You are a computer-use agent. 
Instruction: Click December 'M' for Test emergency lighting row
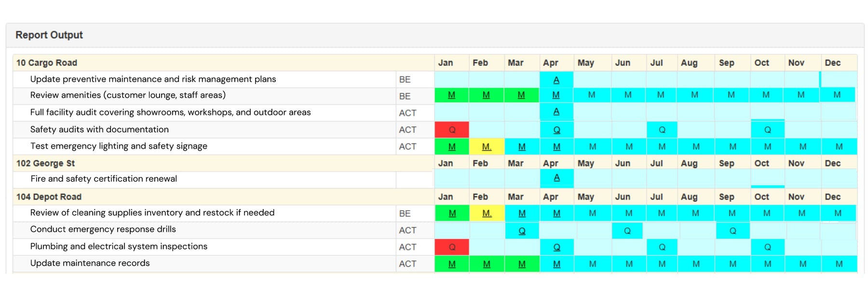tap(839, 147)
